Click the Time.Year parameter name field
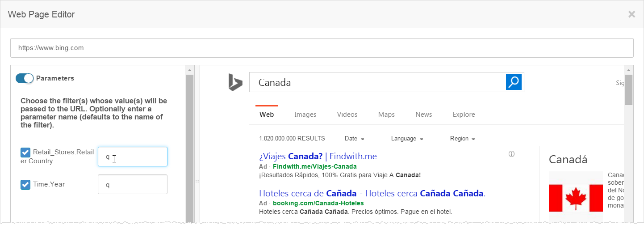This screenshot has width=644, height=225. tap(133, 184)
